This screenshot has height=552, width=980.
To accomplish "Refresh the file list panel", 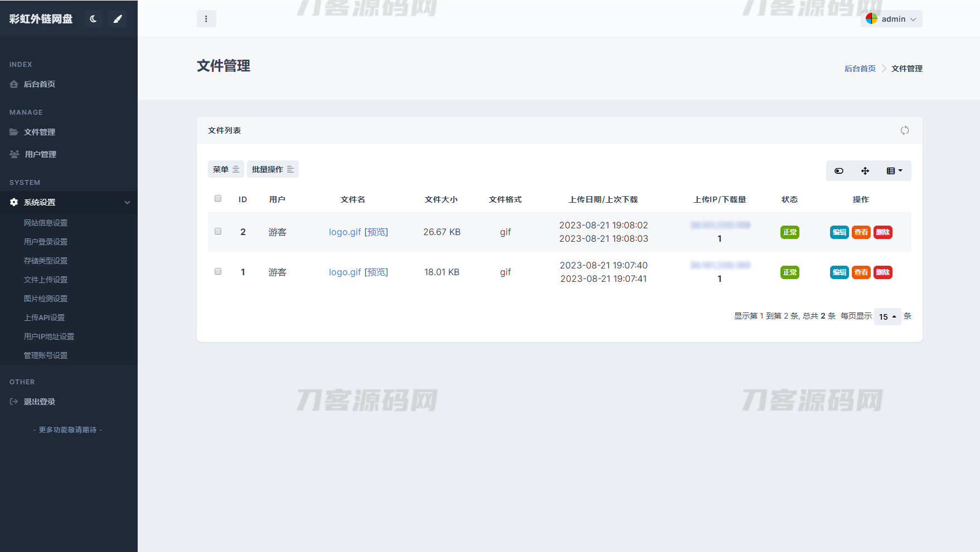I will [x=904, y=130].
